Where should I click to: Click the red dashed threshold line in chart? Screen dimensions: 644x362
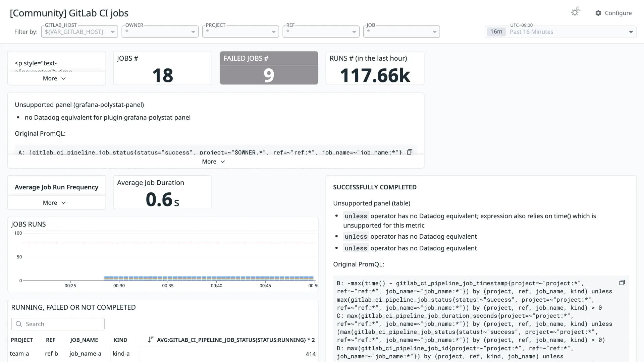coord(169,242)
